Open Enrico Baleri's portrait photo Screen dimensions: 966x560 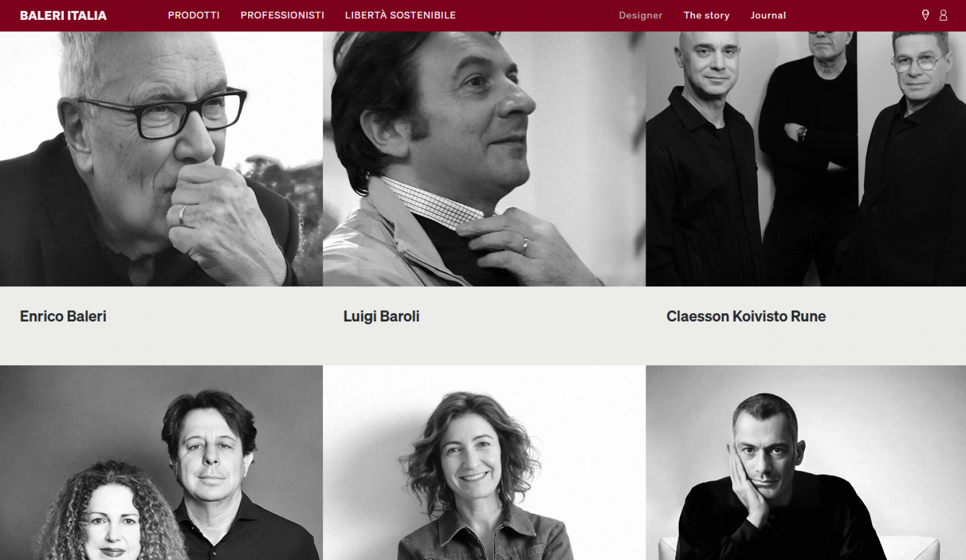[161, 159]
